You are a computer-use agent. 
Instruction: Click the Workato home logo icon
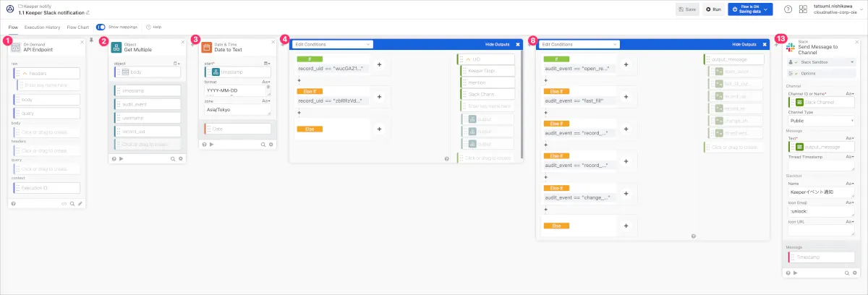pyautogui.click(x=9, y=9)
